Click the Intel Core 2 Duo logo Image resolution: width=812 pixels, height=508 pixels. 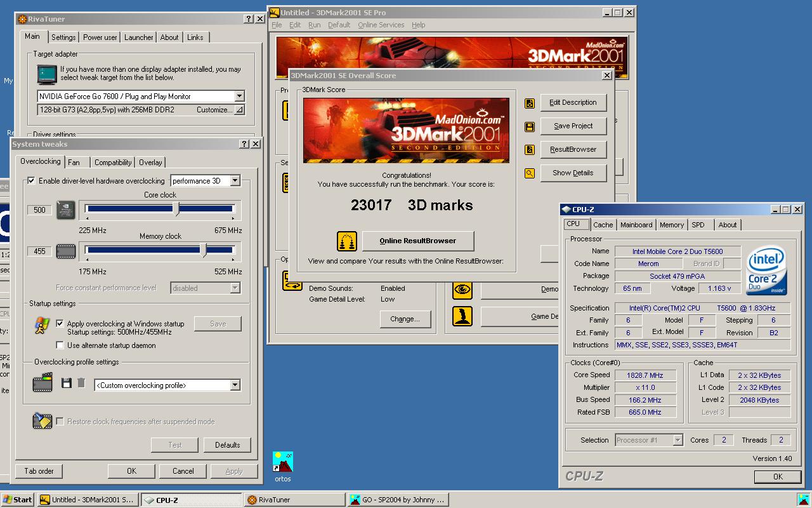[x=766, y=271]
